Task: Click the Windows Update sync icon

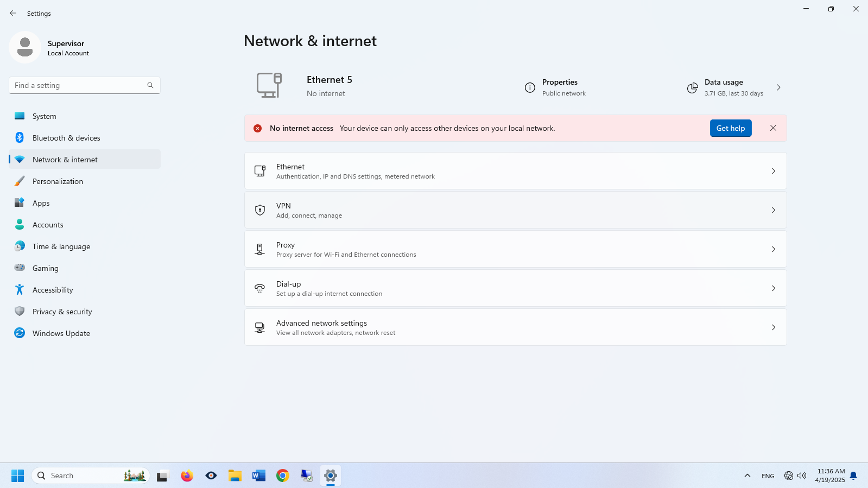Action: coord(20,333)
